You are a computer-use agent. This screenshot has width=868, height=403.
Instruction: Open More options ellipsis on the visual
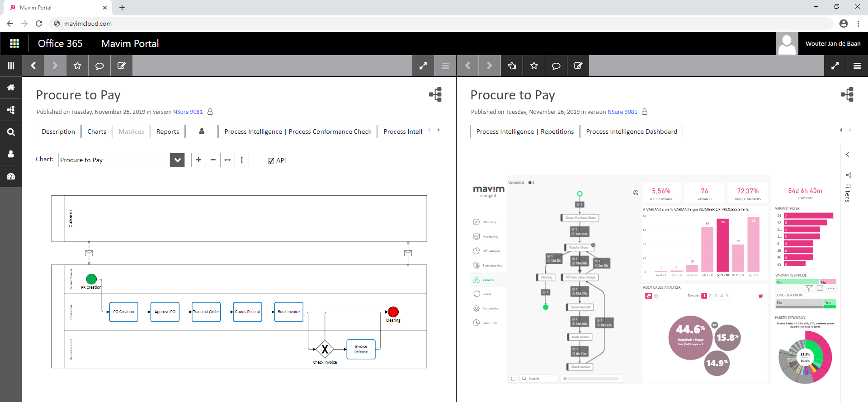pyautogui.click(x=831, y=288)
